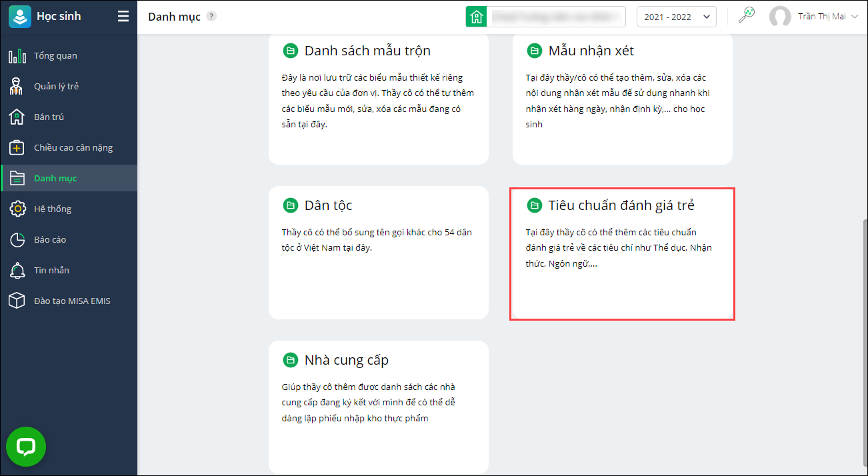Select Danh mục menu item

(x=69, y=178)
